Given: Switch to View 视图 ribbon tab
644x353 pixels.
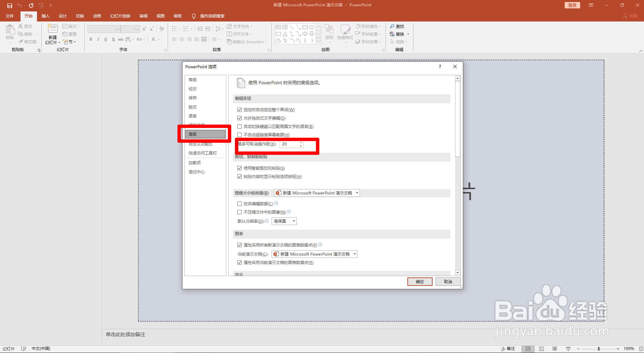Looking at the screenshot, I should pos(160,16).
